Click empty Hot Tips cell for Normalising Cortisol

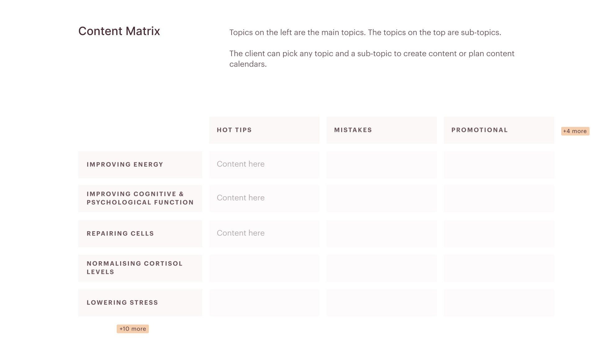click(x=264, y=268)
